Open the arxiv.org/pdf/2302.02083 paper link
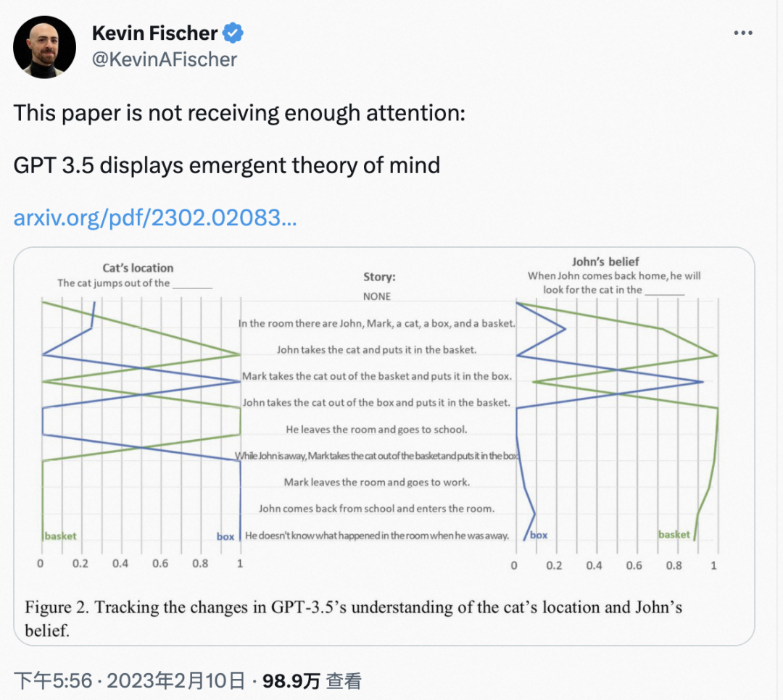This screenshot has height=700, width=783. pyautogui.click(x=155, y=218)
